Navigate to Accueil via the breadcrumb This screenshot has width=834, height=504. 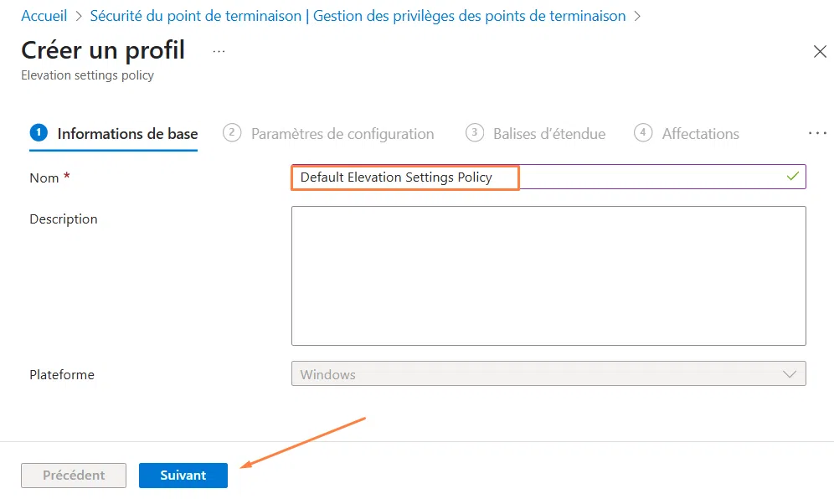pyautogui.click(x=44, y=15)
